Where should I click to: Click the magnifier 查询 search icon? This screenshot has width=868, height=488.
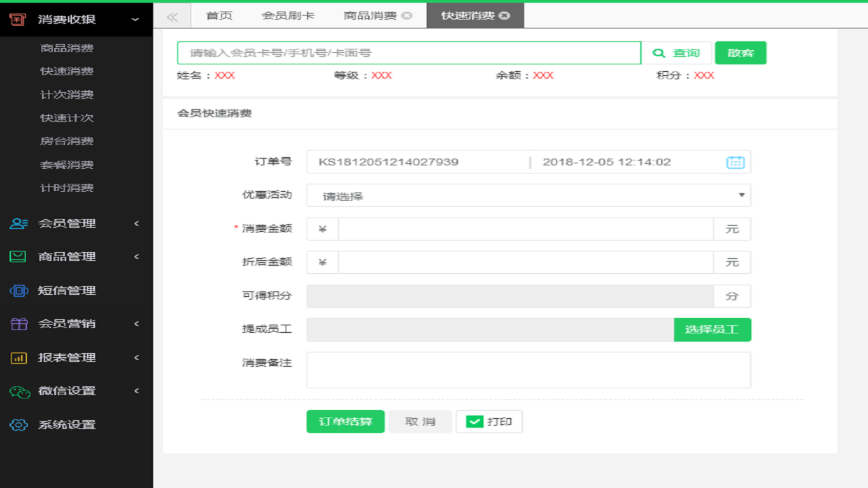658,52
